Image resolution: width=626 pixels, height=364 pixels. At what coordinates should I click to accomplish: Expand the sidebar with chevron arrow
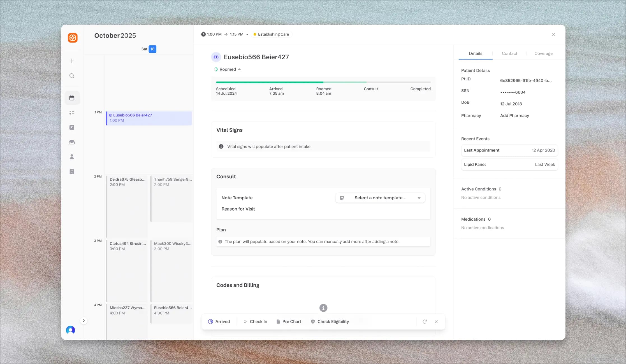(84, 321)
